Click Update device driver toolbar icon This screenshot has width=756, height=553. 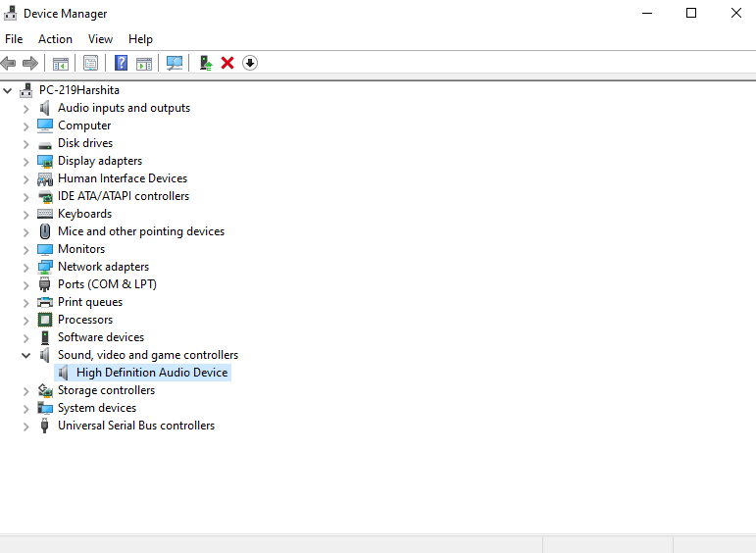click(206, 63)
